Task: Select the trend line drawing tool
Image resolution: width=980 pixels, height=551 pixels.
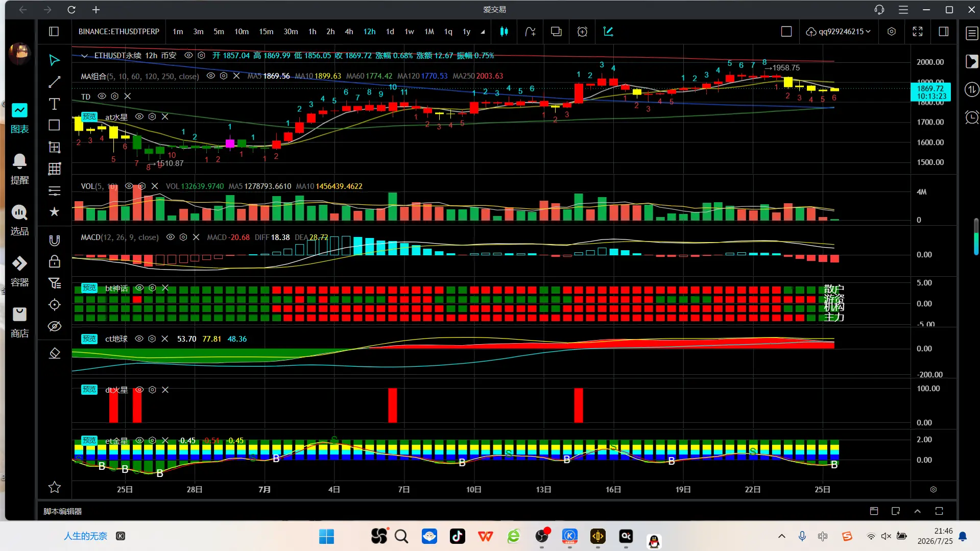Action: 54,82
